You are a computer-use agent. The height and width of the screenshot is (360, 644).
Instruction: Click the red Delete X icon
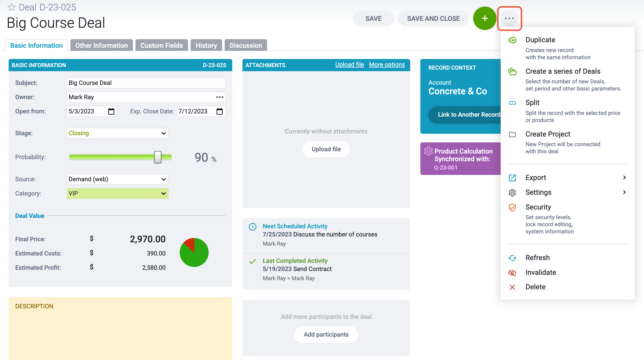pos(512,287)
